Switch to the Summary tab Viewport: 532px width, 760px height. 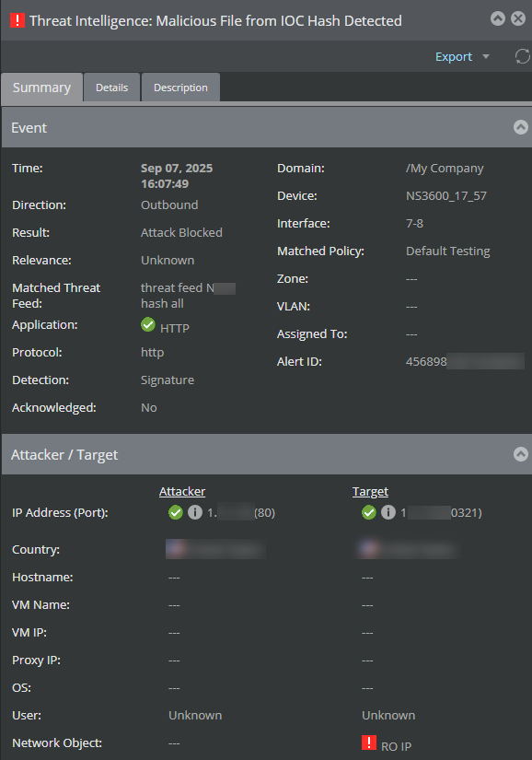(x=41, y=88)
